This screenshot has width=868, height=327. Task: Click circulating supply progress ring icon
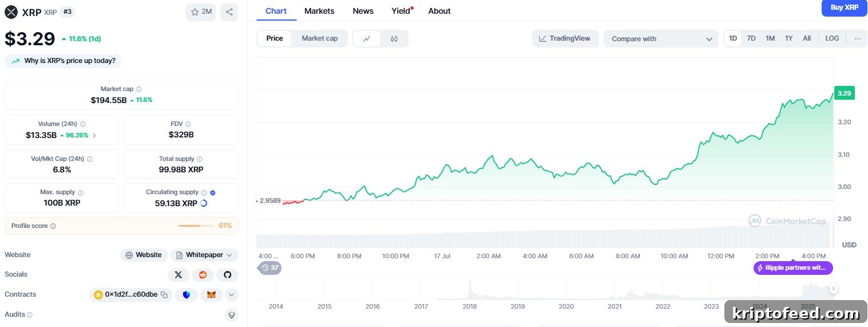click(x=203, y=203)
